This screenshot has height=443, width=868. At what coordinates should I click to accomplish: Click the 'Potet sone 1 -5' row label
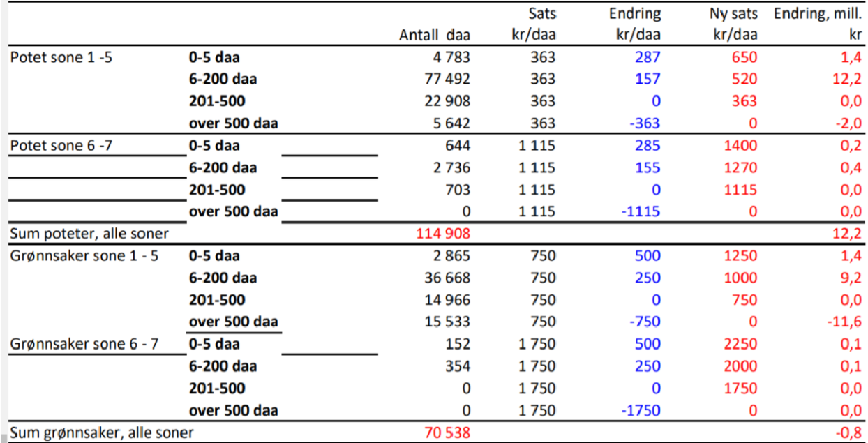(61, 57)
